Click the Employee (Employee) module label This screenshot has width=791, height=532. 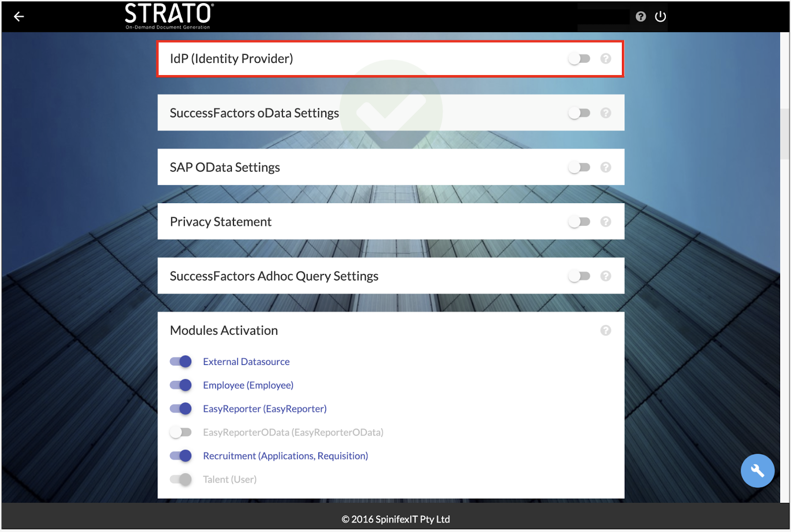click(248, 385)
